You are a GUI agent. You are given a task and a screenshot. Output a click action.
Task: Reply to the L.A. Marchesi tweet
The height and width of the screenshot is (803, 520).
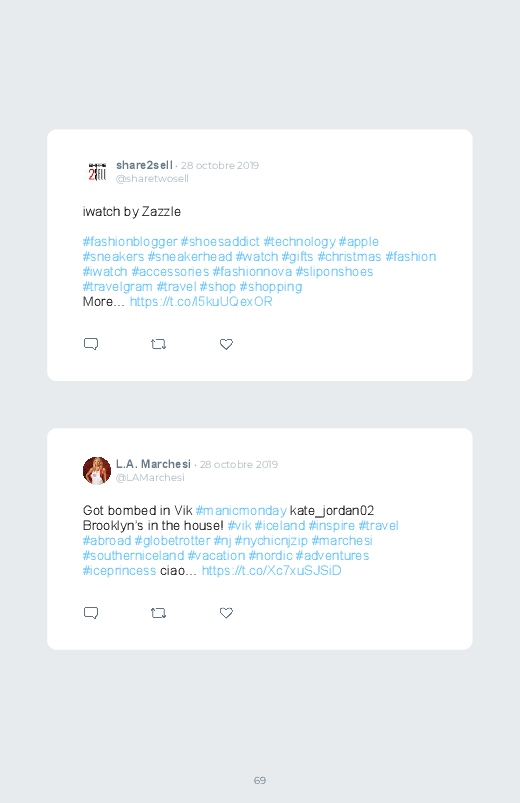click(x=91, y=613)
